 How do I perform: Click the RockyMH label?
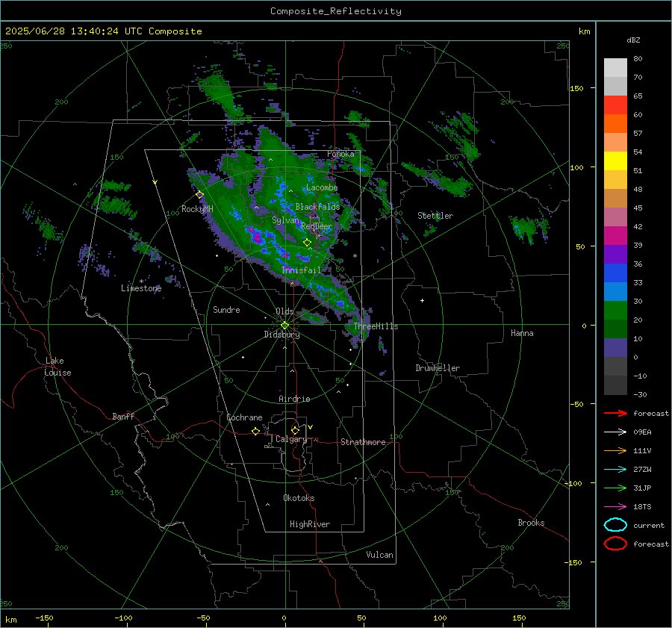197,209
